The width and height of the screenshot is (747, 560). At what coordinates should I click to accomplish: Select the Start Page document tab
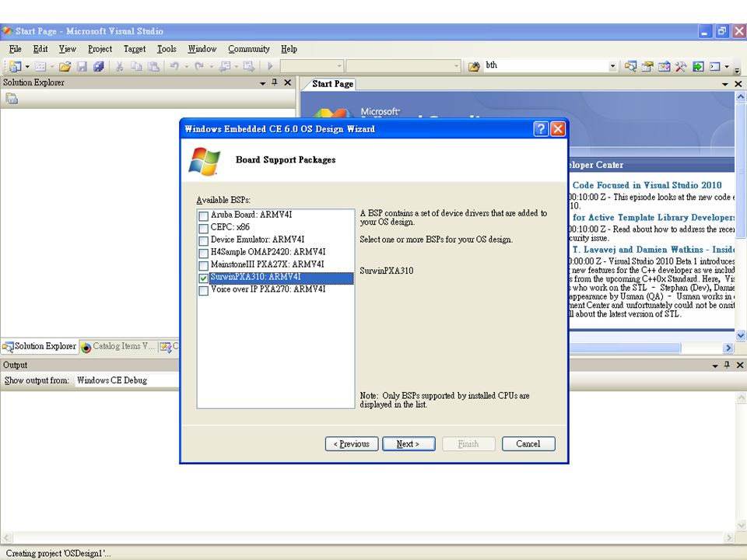pyautogui.click(x=332, y=84)
